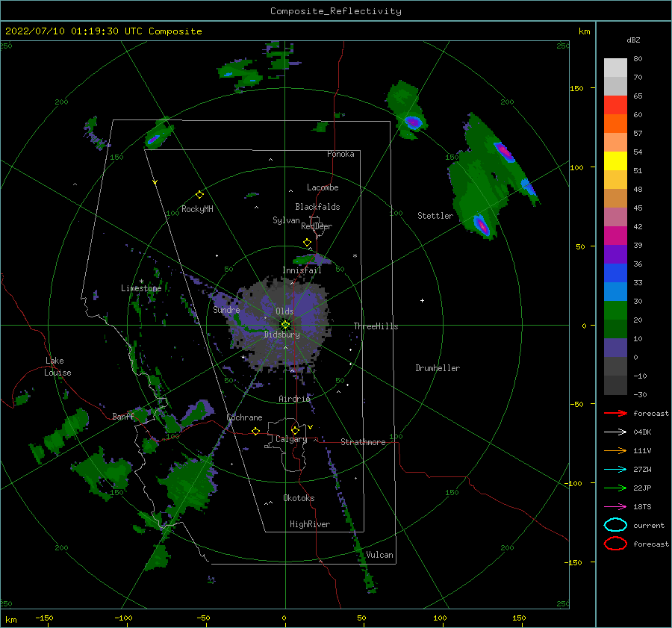This screenshot has height=628, width=672.
Task: Click the Airdrie city label
Action: click(x=294, y=399)
